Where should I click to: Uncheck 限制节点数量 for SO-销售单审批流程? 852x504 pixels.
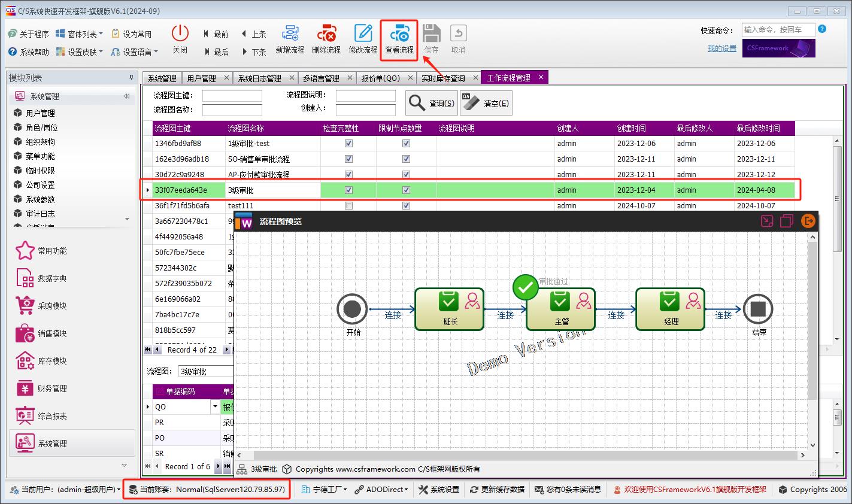[x=406, y=159]
